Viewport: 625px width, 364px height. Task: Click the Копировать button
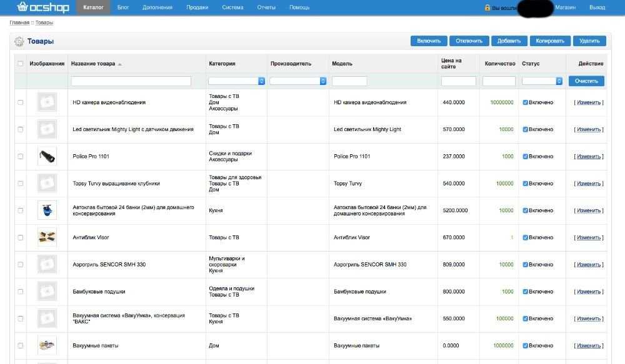550,41
